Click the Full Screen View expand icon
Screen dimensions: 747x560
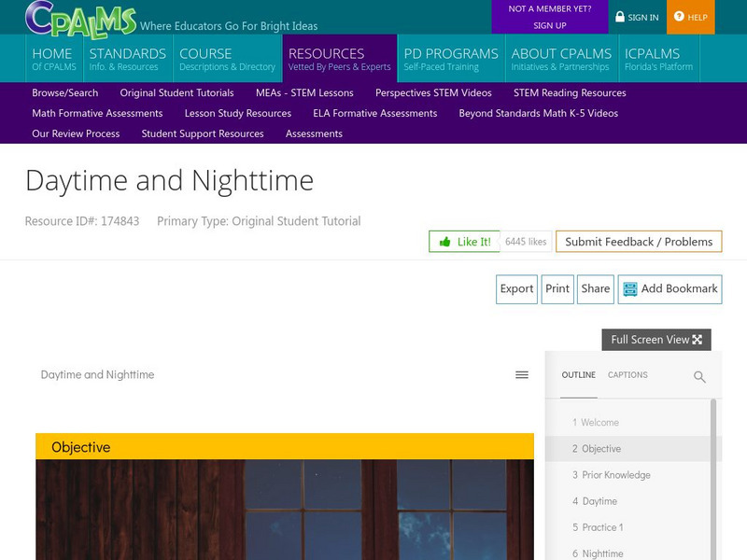698,340
